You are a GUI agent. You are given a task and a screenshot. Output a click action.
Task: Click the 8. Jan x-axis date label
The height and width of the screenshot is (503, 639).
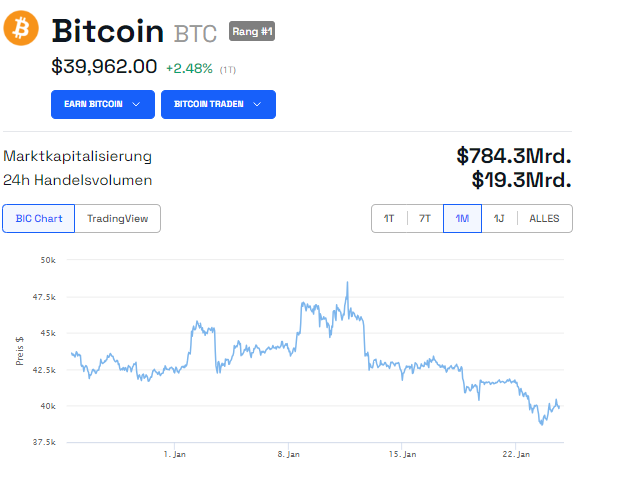point(288,454)
